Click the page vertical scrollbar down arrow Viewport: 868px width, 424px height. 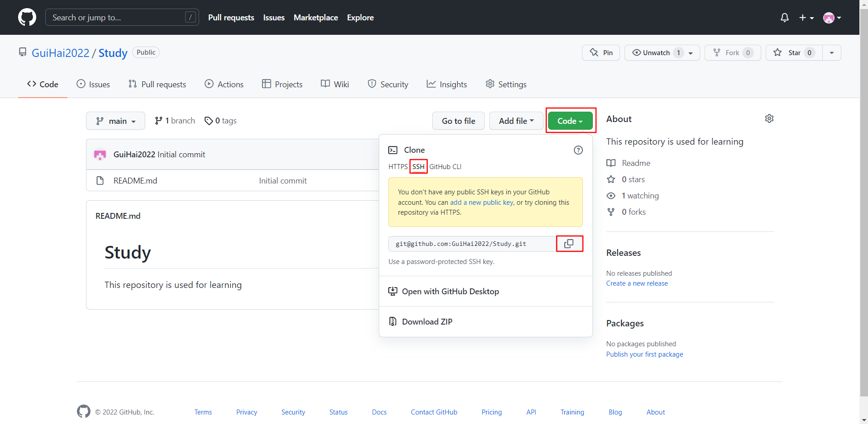tap(864, 420)
